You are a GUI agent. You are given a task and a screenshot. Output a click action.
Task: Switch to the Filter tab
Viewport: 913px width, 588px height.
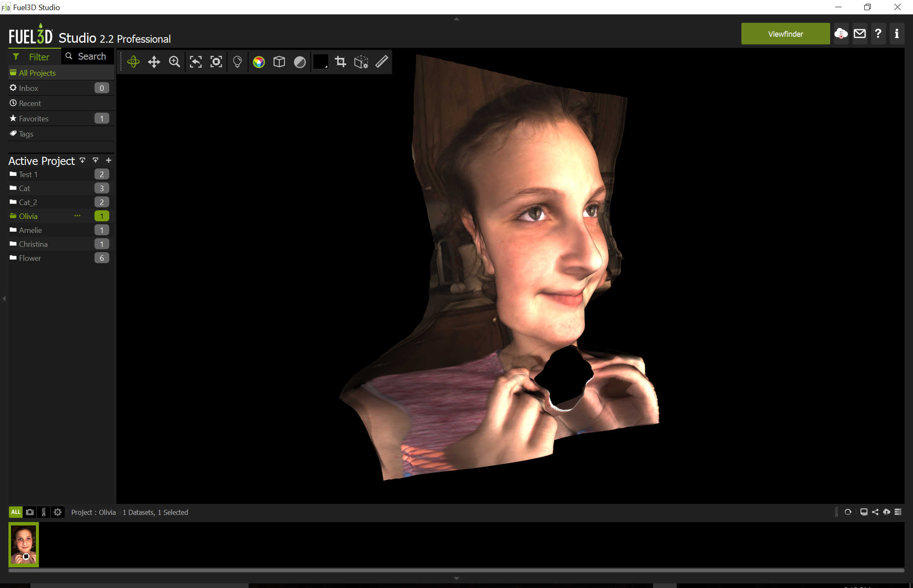35,57
